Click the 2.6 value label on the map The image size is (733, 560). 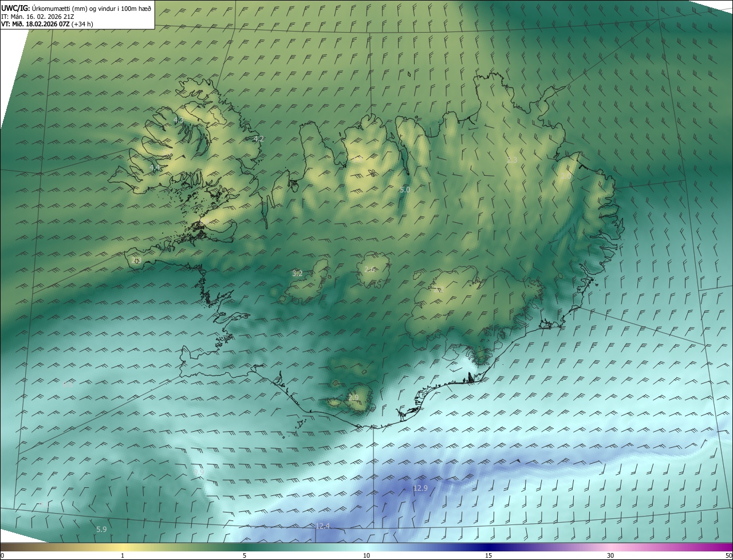click(369, 269)
